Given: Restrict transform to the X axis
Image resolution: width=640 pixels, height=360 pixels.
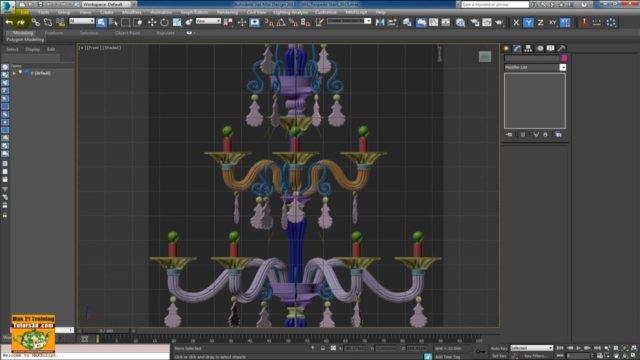Looking at the screenshot, I should [516, 22].
